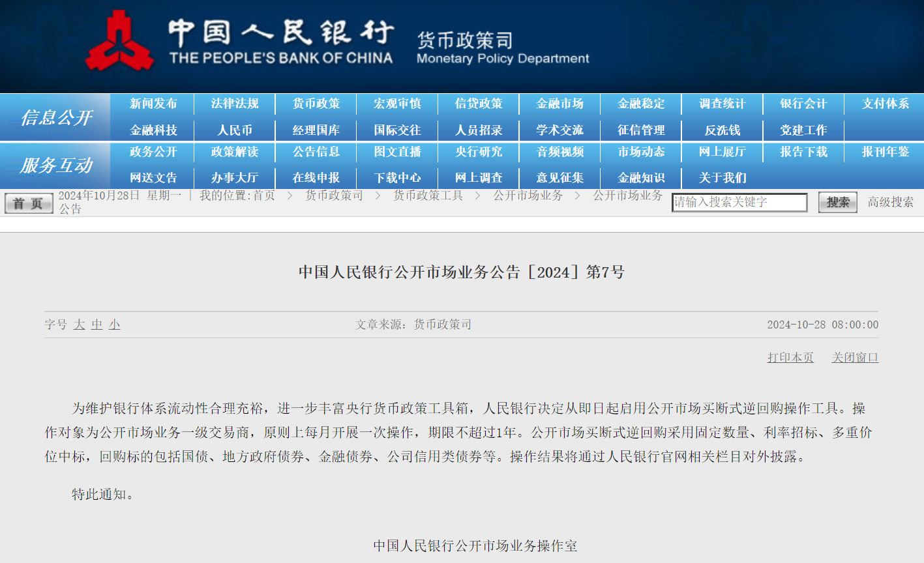Open 报刊年鉴 service item
Viewport: 924px width, 563px height.
(885, 152)
